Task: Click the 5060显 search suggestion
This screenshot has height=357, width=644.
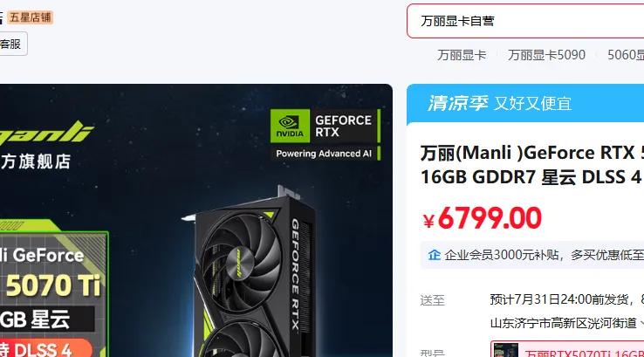Action: click(626, 55)
